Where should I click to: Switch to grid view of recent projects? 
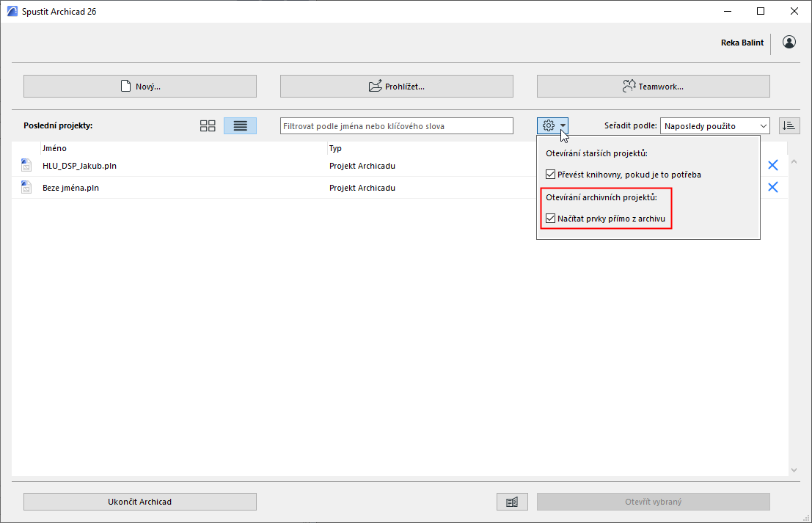pos(207,125)
